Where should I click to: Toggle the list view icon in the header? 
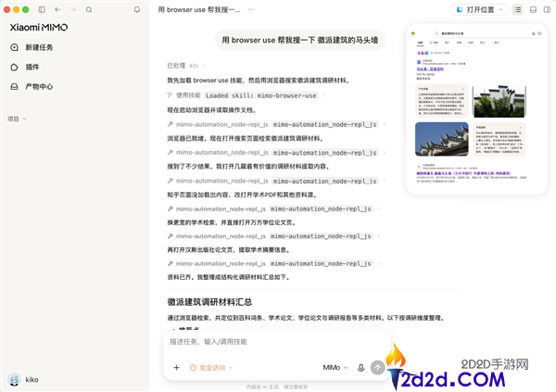(518, 9)
